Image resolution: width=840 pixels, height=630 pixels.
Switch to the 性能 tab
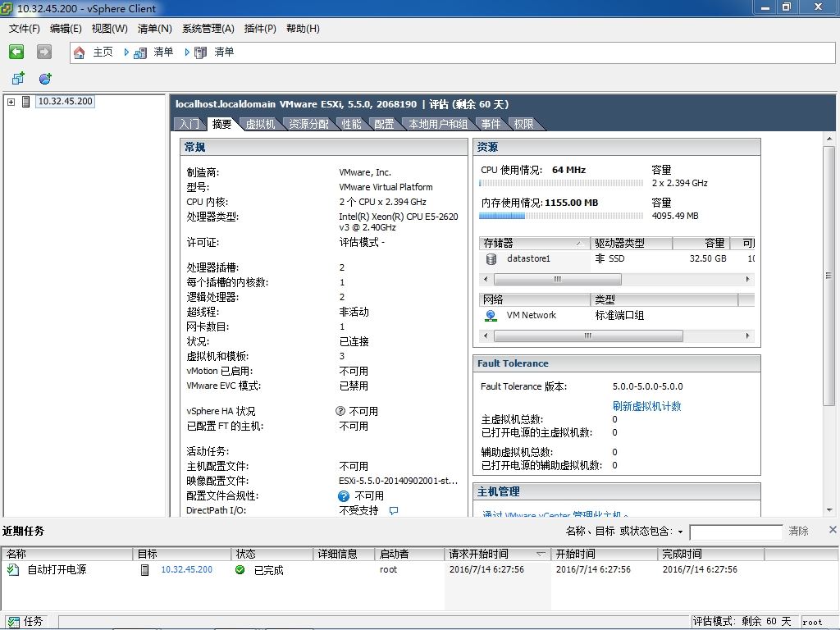(x=351, y=125)
